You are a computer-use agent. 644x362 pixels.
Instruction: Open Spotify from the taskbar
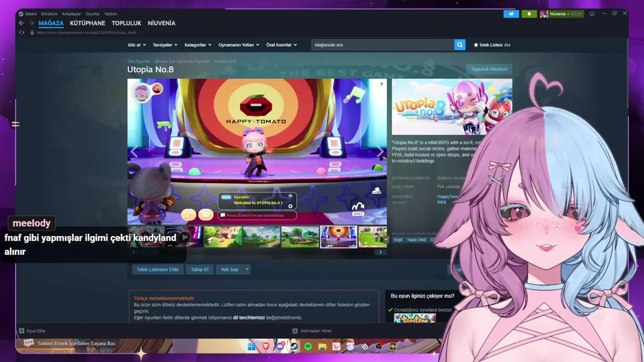click(308, 346)
